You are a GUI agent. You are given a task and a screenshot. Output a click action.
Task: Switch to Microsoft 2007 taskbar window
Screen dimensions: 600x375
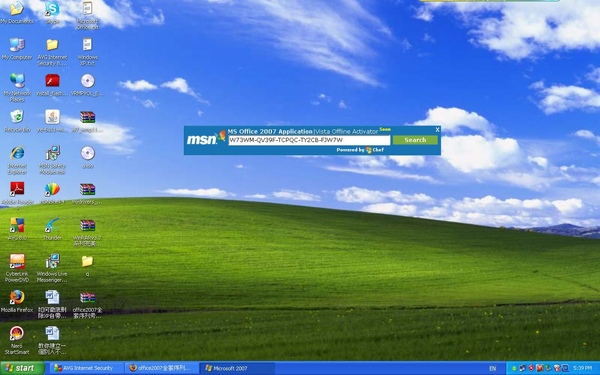click(x=237, y=368)
